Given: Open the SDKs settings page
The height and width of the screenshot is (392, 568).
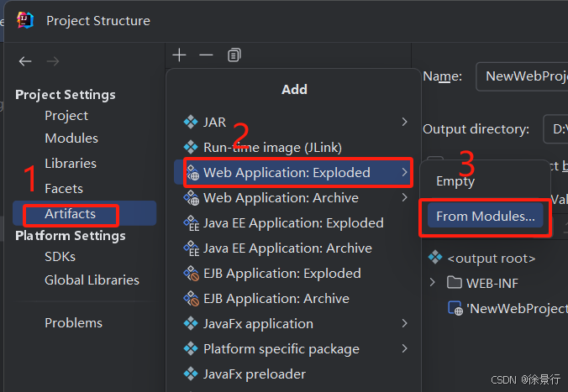Looking at the screenshot, I should tap(60, 257).
